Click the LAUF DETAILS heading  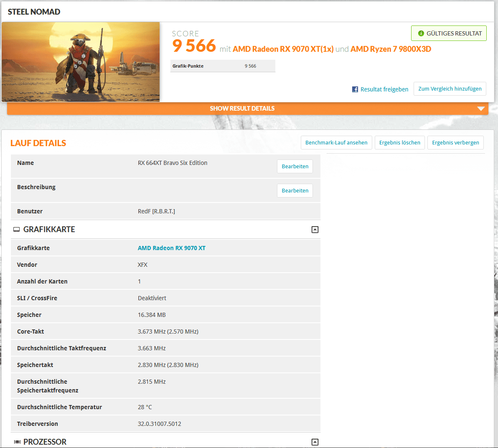point(38,143)
